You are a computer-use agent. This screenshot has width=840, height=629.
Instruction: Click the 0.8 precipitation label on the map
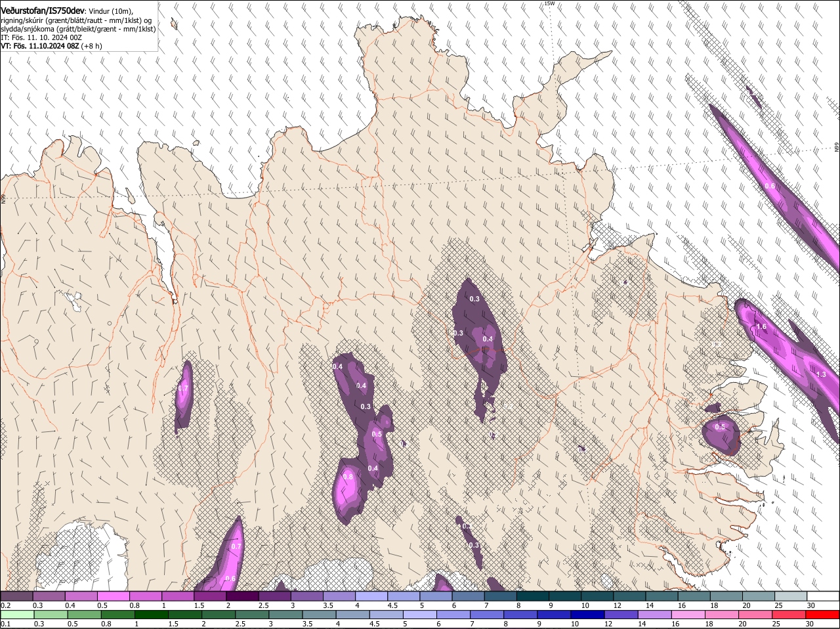pos(348,477)
